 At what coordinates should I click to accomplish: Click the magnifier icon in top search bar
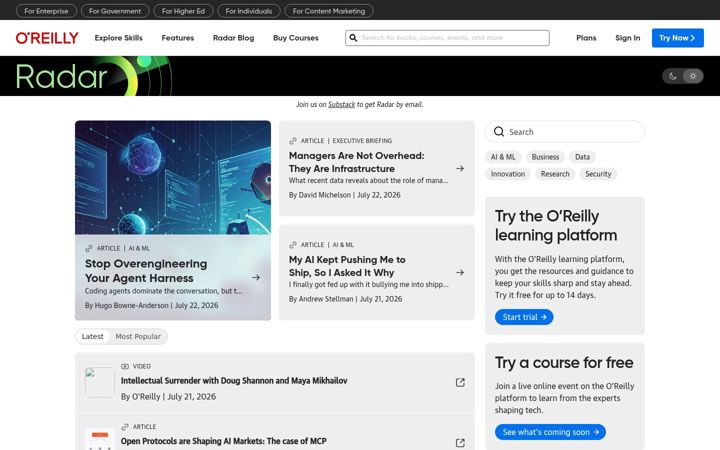tap(353, 38)
